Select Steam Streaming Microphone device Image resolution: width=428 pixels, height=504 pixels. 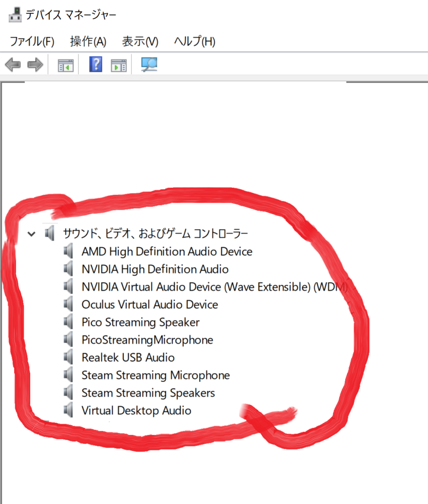(x=155, y=375)
